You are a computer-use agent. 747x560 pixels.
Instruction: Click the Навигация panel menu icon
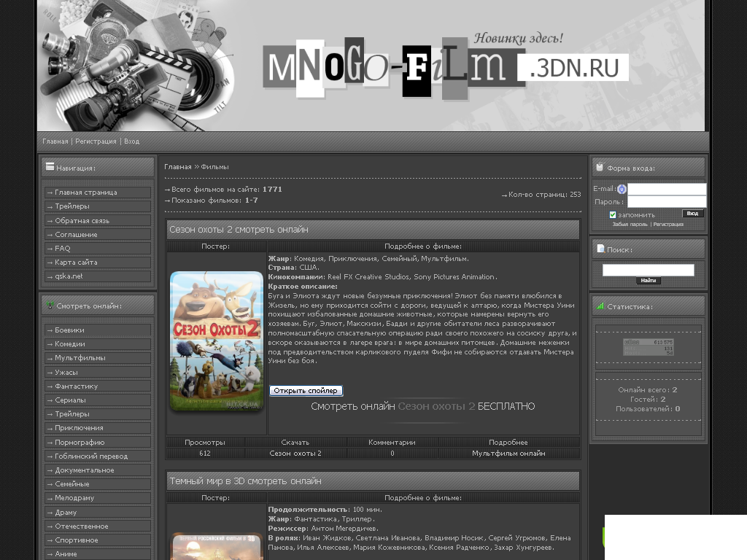coord(50,167)
